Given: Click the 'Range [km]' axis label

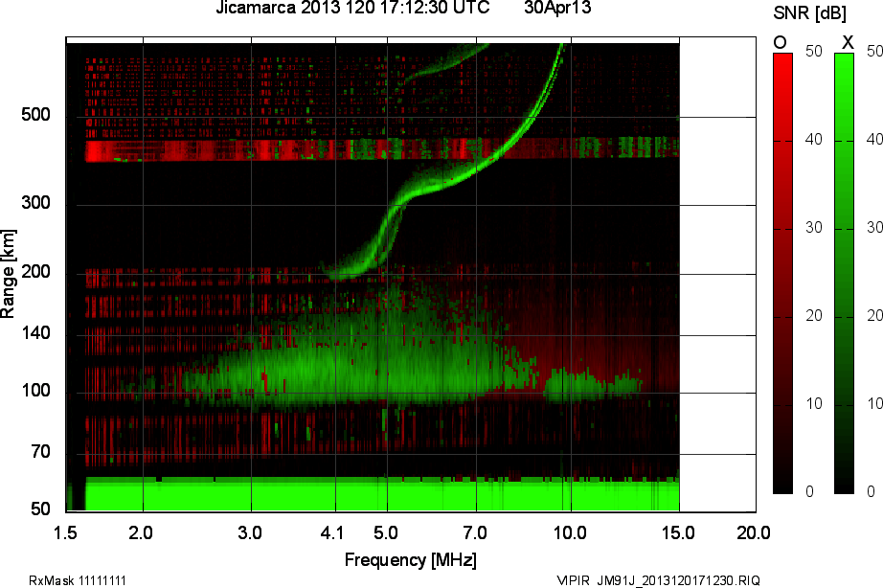Looking at the screenshot, I should [8, 274].
